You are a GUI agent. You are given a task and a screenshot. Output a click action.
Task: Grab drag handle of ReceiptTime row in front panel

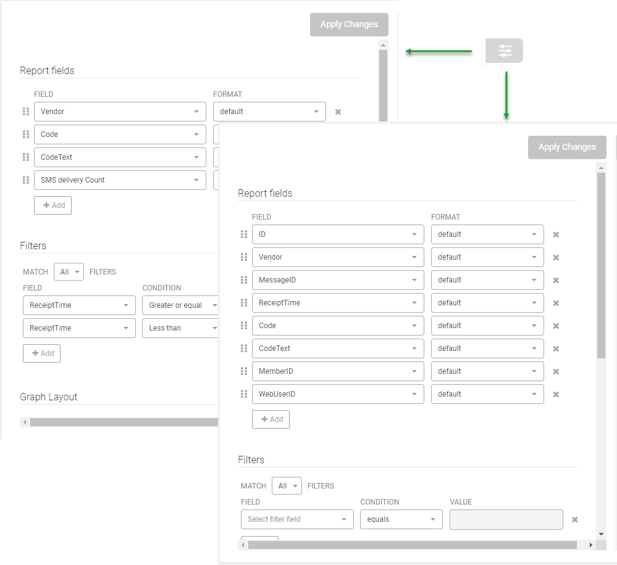click(x=244, y=303)
